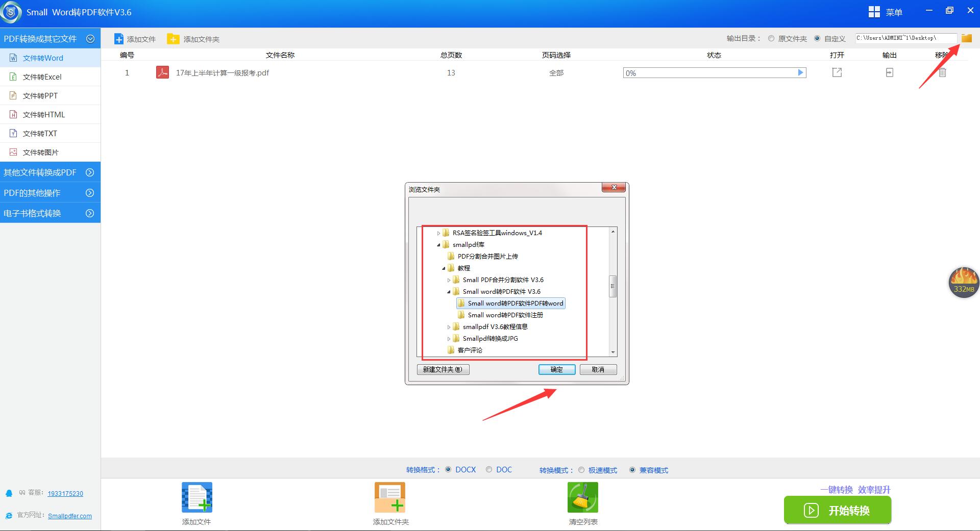Click 新建文件夹 button in dialog
This screenshot has width=980, height=531.
click(443, 369)
